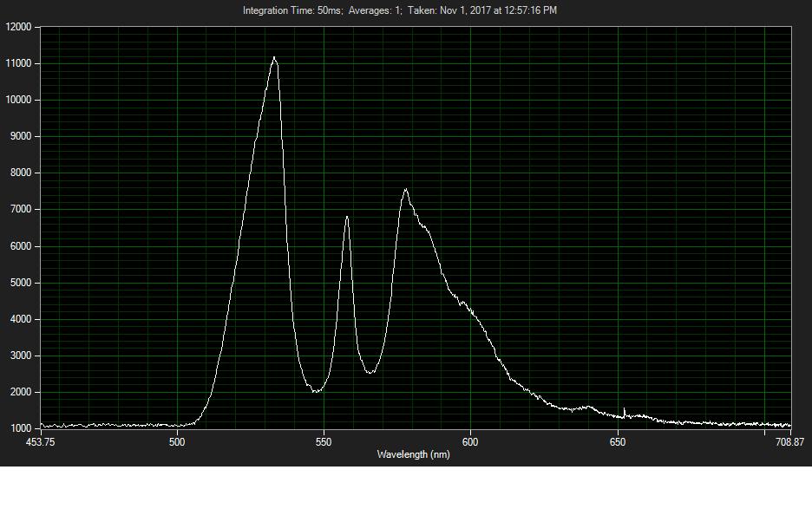812x522 pixels.
Task: Click the 4000 y-axis label
Action: coord(21,319)
